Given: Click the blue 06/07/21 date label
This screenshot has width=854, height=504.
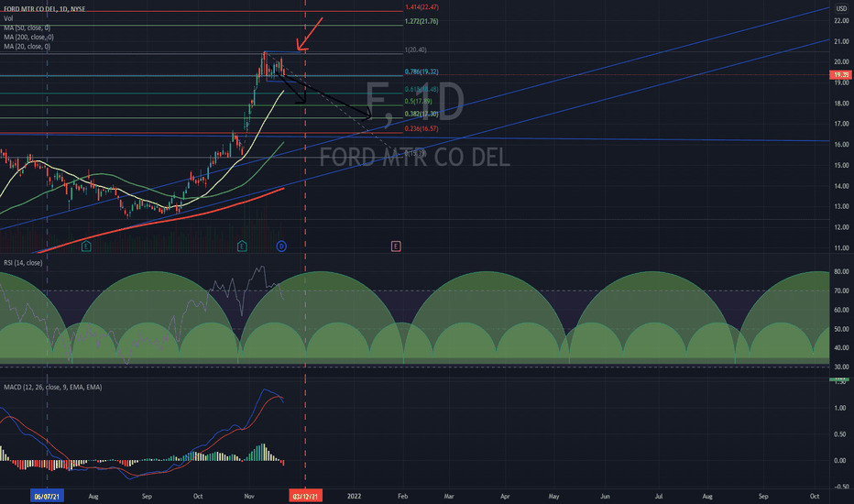Looking at the screenshot, I should point(47,496).
